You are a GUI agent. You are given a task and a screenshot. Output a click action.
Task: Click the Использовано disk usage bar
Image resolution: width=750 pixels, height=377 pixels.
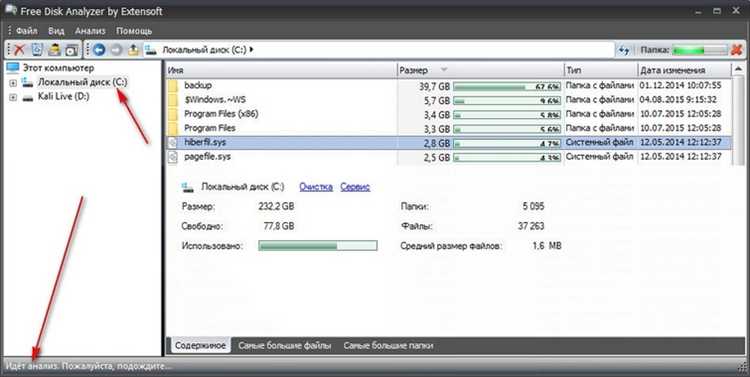tap(318, 246)
